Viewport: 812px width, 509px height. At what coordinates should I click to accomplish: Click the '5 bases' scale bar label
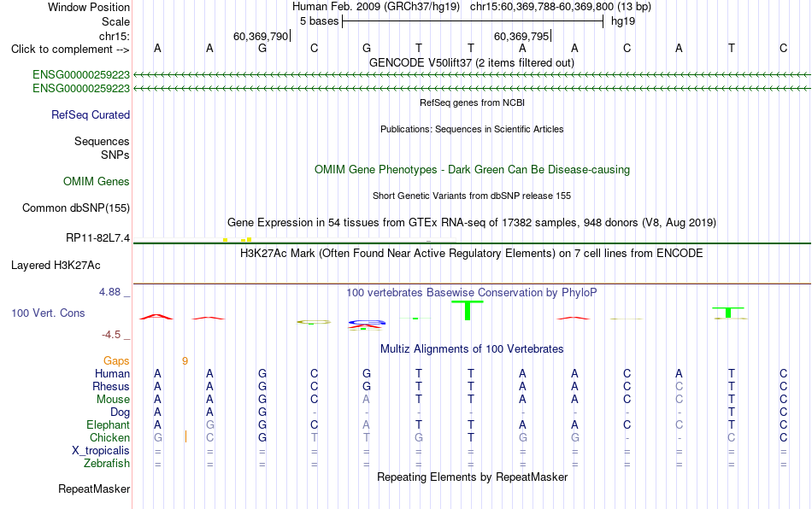click(319, 21)
